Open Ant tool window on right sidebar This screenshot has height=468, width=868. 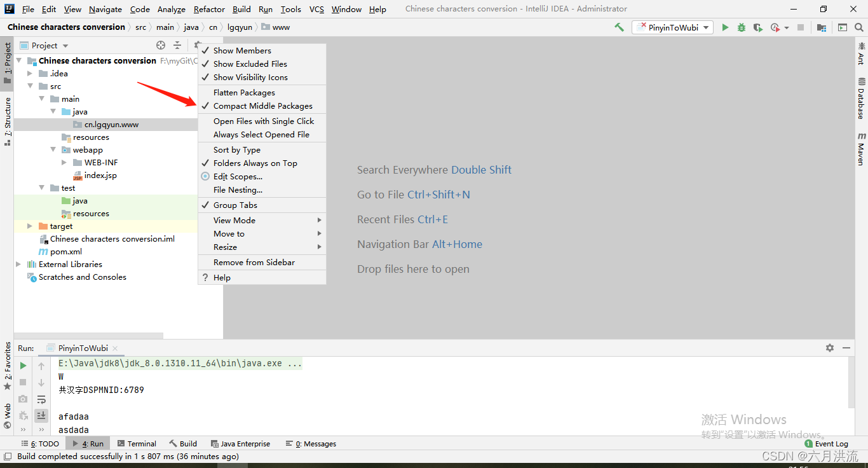click(862, 53)
